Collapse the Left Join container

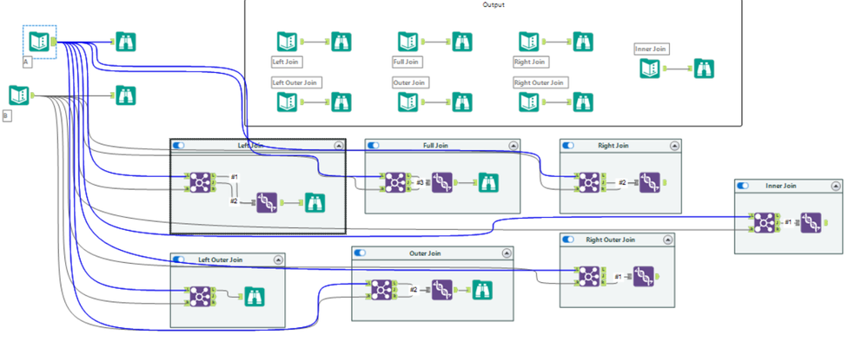click(x=338, y=145)
